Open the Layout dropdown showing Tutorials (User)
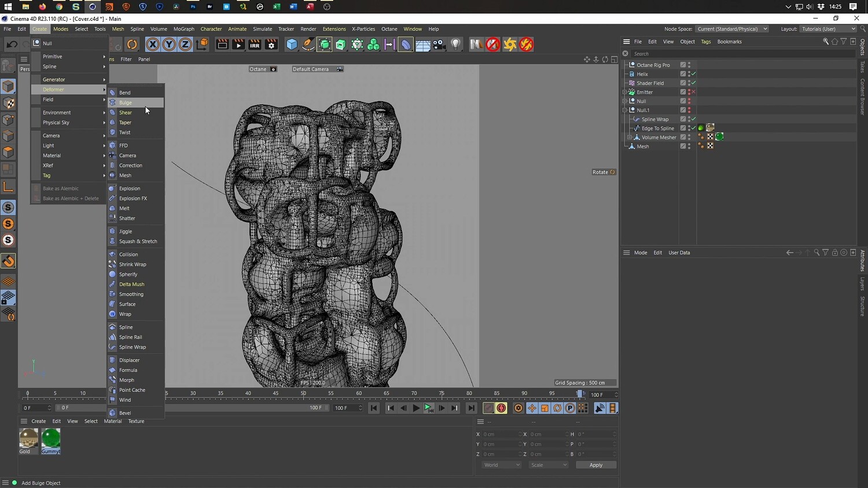The height and width of the screenshot is (488, 868). click(828, 29)
